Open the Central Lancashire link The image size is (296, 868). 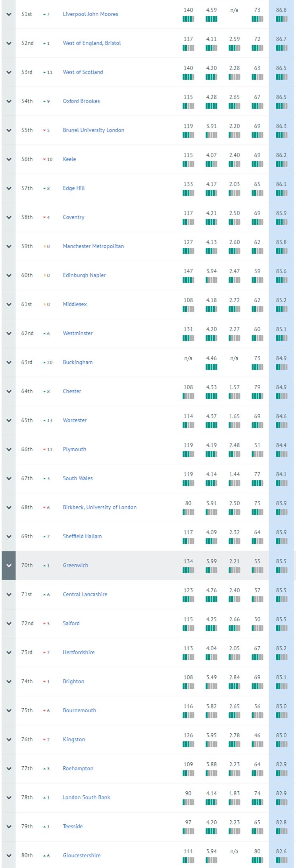tap(85, 594)
